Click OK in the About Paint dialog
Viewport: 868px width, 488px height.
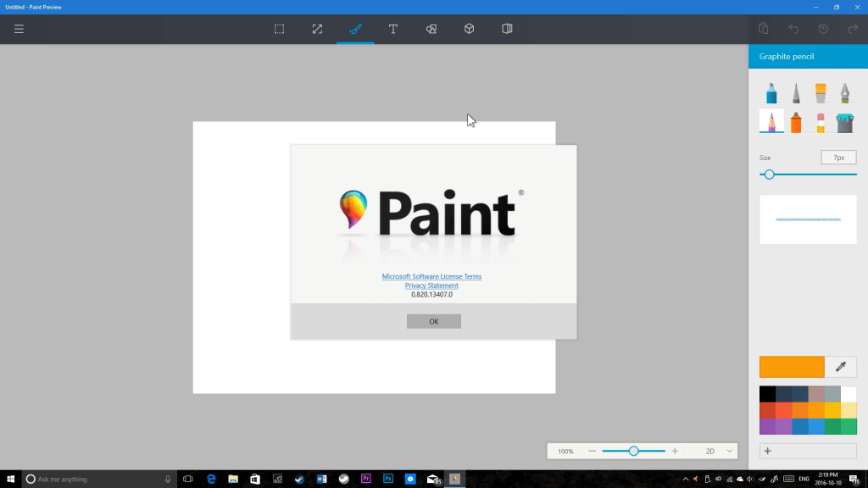point(434,321)
